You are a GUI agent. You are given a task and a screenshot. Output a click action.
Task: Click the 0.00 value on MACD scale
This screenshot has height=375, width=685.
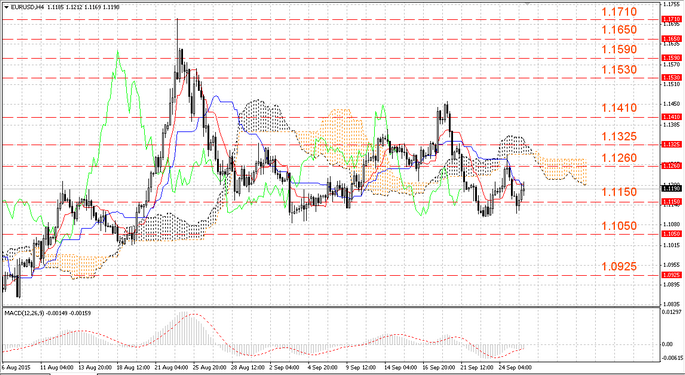[667, 344]
